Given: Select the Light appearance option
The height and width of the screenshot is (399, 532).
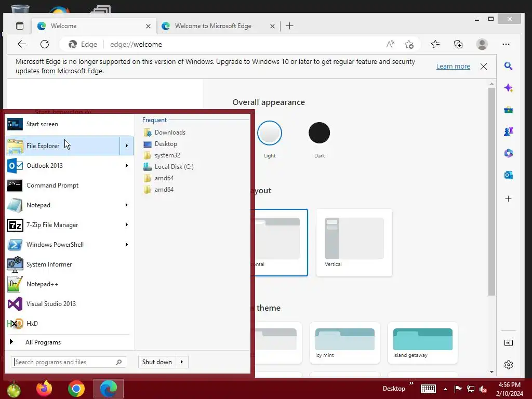Looking at the screenshot, I should [x=270, y=133].
